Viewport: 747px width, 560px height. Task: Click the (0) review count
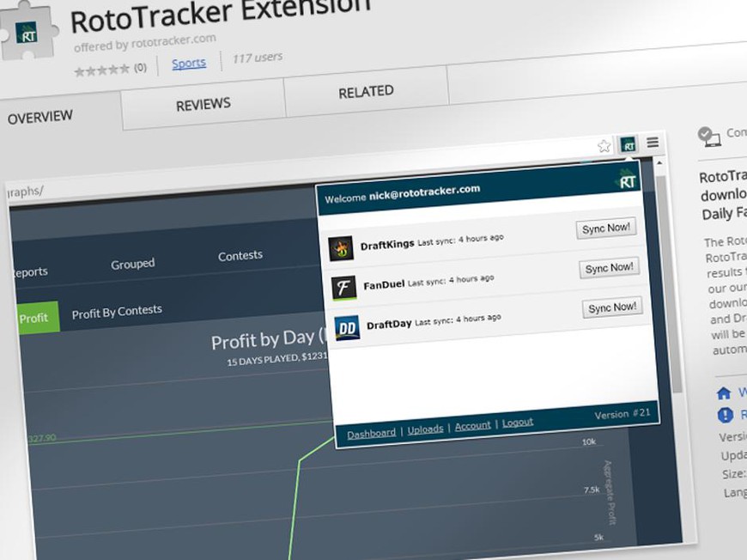tap(140, 67)
